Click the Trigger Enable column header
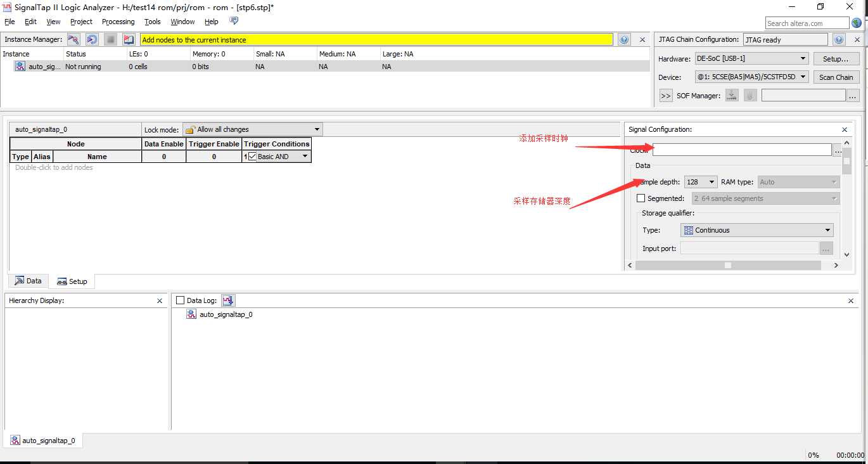Image resolution: width=868 pixels, height=464 pixels. click(x=214, y=144)
